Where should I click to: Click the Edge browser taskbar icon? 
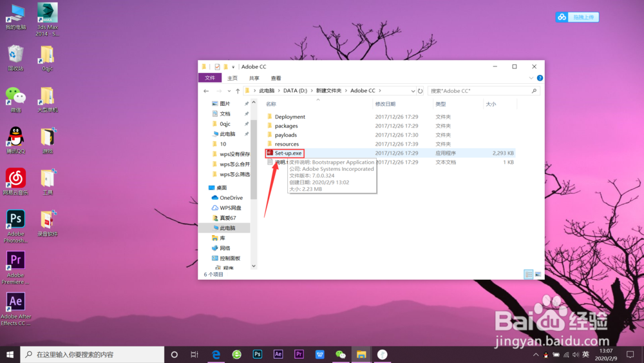coord(216,355)
